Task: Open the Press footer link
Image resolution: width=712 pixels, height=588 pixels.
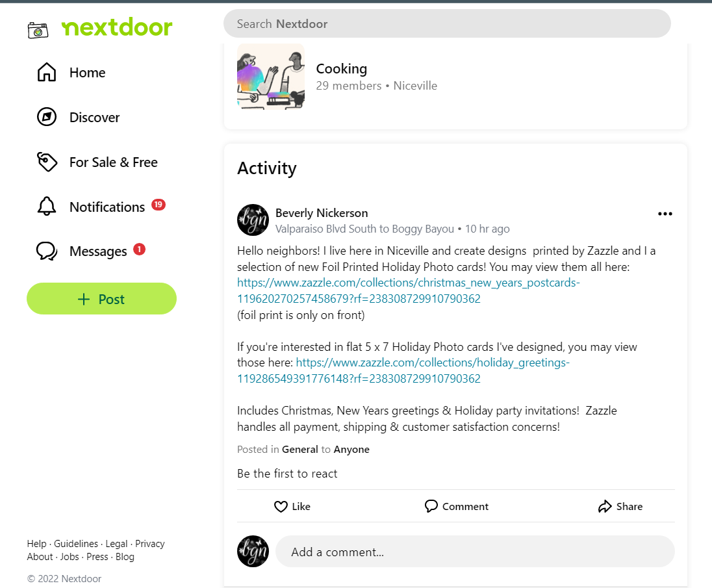Action: [x=97, y=557]
